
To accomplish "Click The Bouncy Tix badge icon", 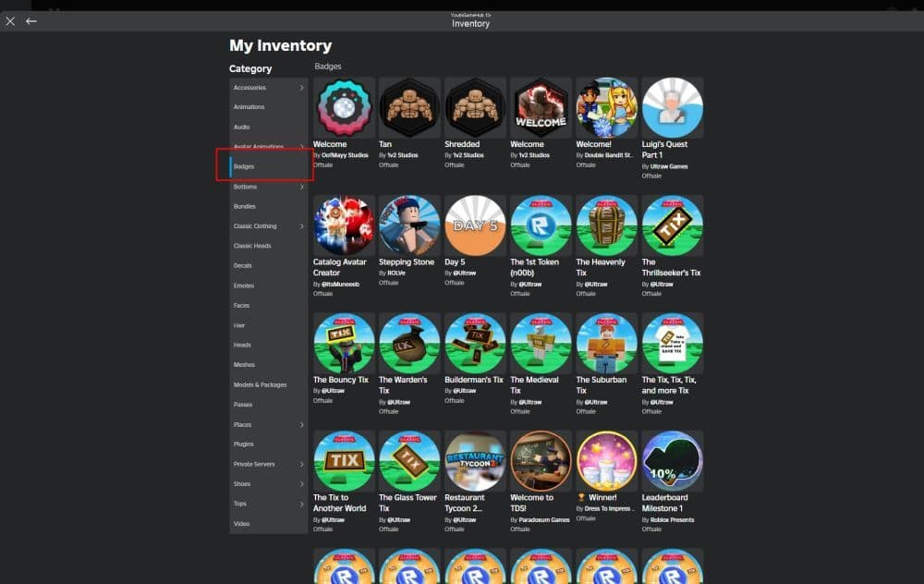I will 343,341.
